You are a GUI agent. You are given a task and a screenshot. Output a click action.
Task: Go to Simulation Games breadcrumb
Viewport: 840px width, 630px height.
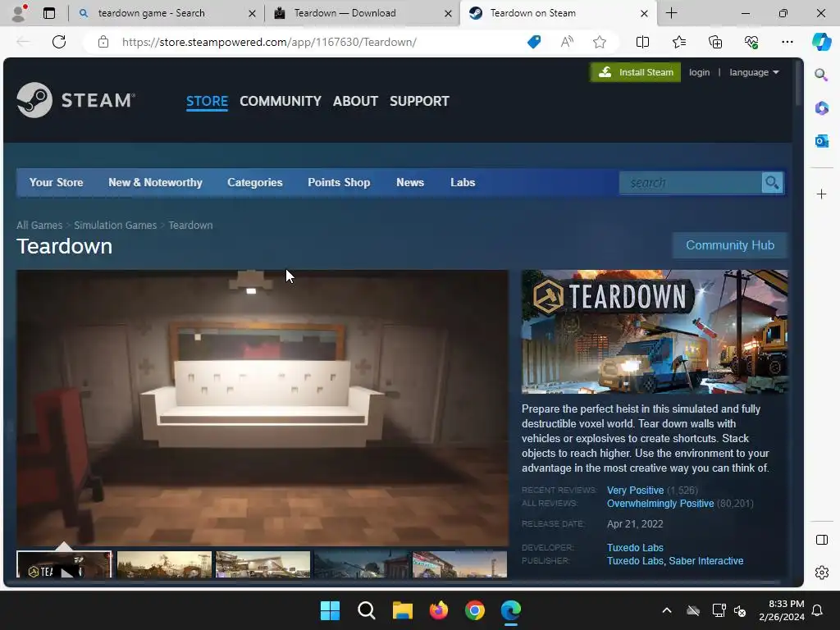pos(115,226)
